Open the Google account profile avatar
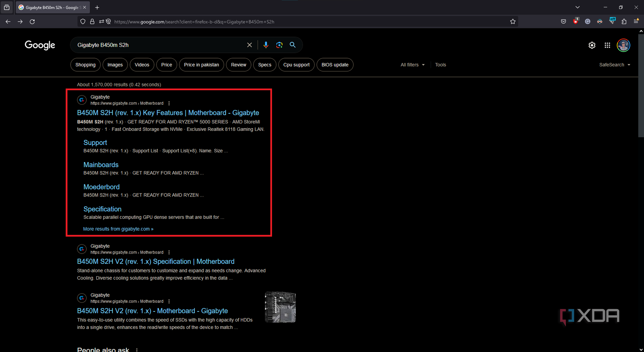644x352 pixels. tap(623, 45)
